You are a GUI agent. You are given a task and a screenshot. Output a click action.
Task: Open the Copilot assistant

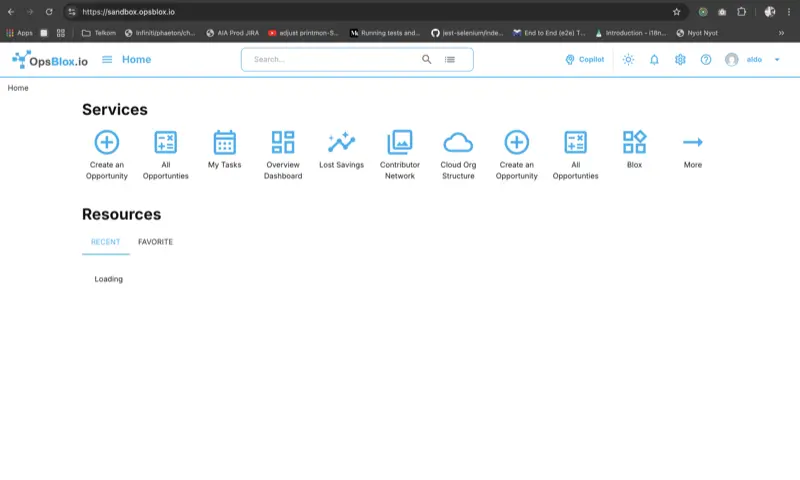pyautogui.click(x=584, y=60)
